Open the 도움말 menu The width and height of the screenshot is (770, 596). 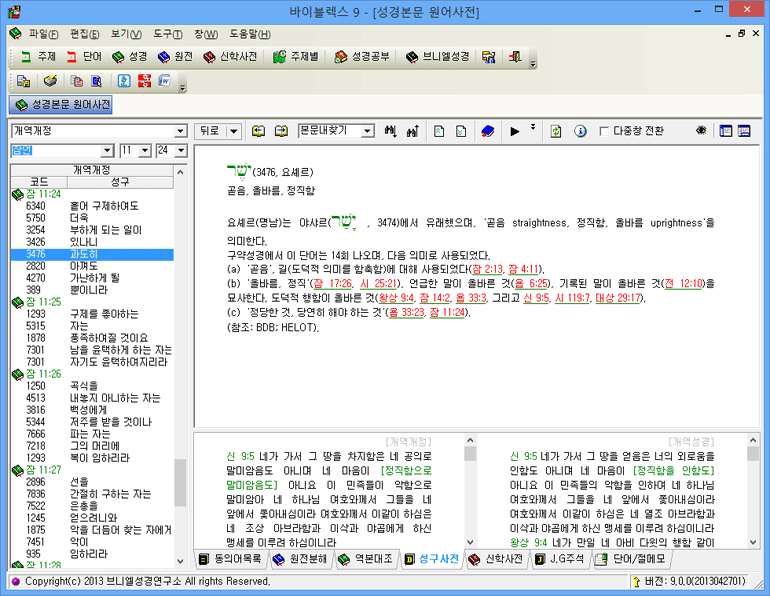pos(250,34)
